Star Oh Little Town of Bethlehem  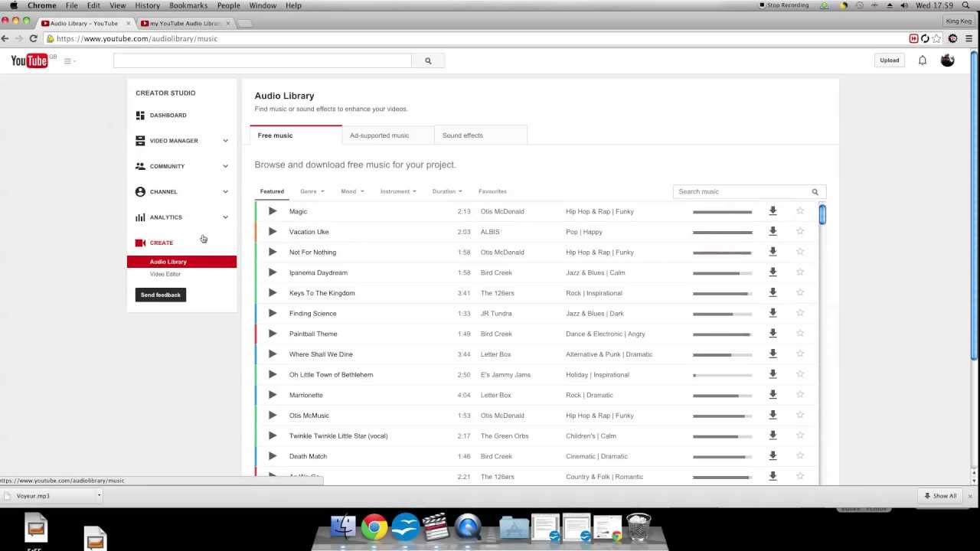pos(800,374)
